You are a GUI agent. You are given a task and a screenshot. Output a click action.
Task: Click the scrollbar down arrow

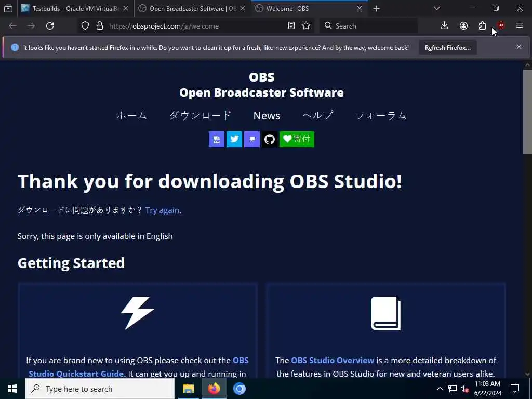527,374
